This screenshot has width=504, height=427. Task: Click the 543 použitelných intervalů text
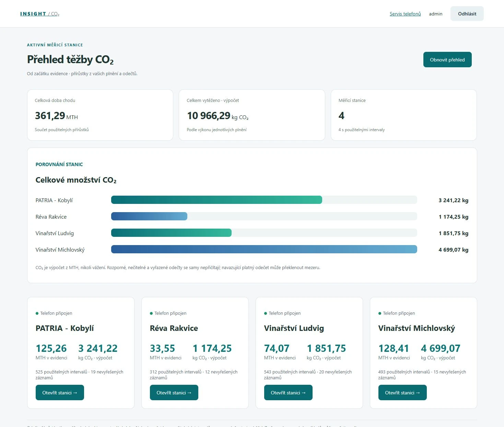(290, 372)
